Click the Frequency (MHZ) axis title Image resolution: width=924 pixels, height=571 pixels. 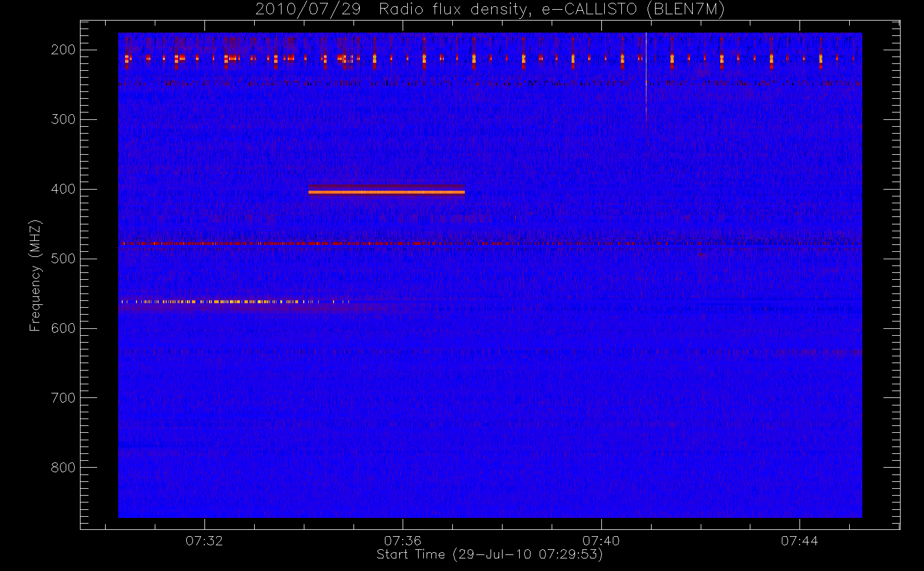(x=35, y=275)
